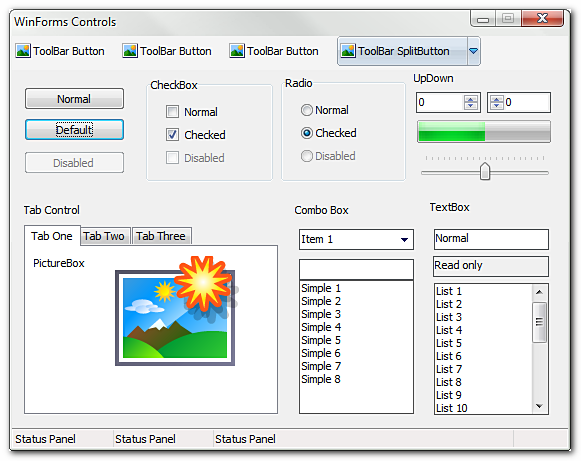Click down arrow on the right UpDown spinner

(x=497, y=106)
